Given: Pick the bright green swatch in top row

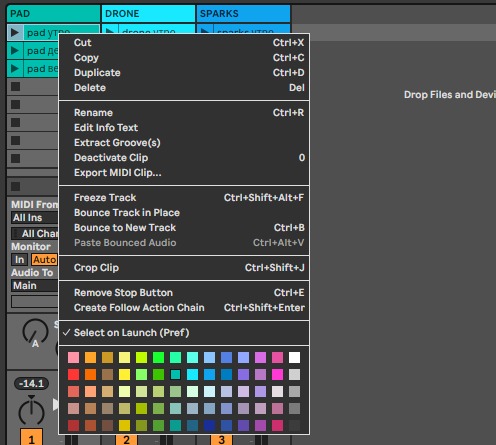Looking at the screenshot, I should coord(158,357).
